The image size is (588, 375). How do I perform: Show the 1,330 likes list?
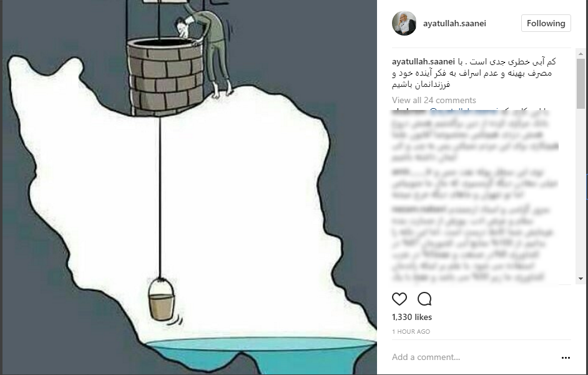412,317
